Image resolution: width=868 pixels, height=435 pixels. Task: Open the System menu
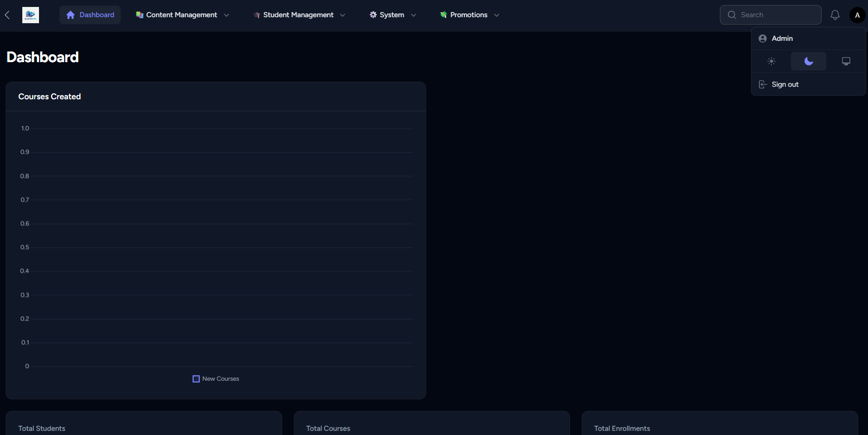click(392, 14)
